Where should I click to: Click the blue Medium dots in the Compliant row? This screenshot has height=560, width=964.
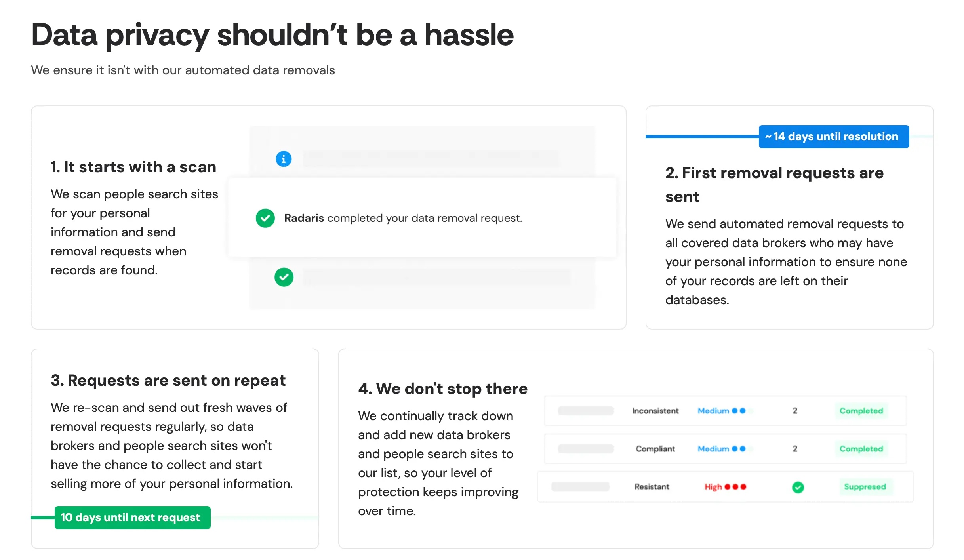point(738,449)
